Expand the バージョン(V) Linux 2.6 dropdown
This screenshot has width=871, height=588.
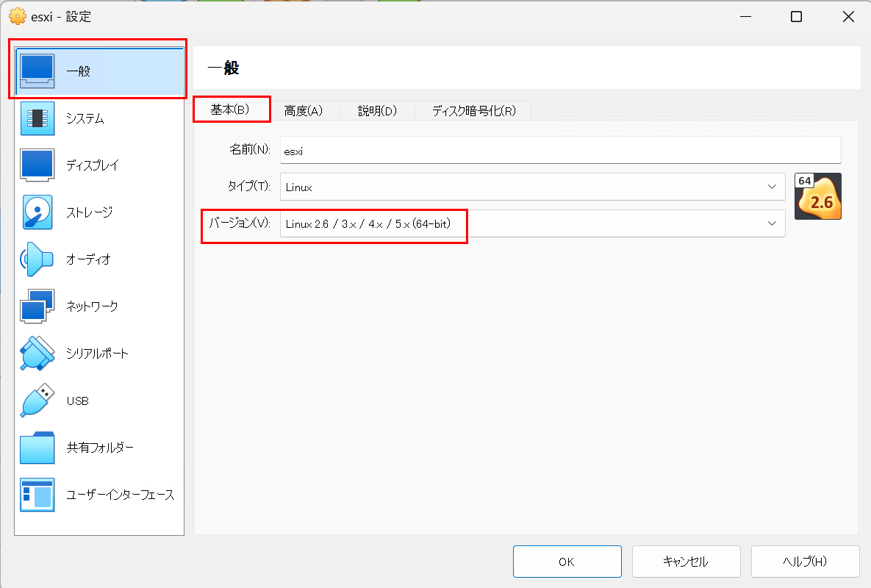[532, 223]
